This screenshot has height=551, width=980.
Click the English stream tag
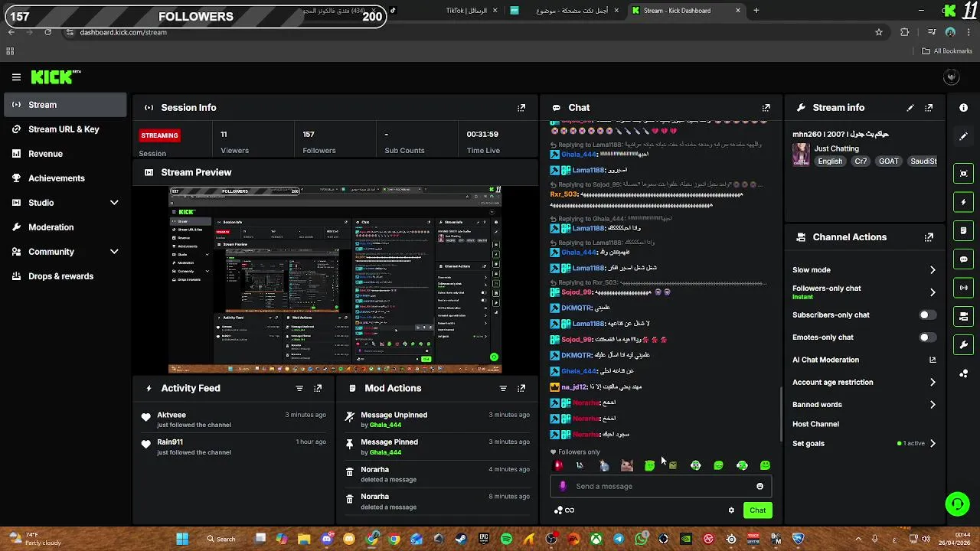coord(830,161)
